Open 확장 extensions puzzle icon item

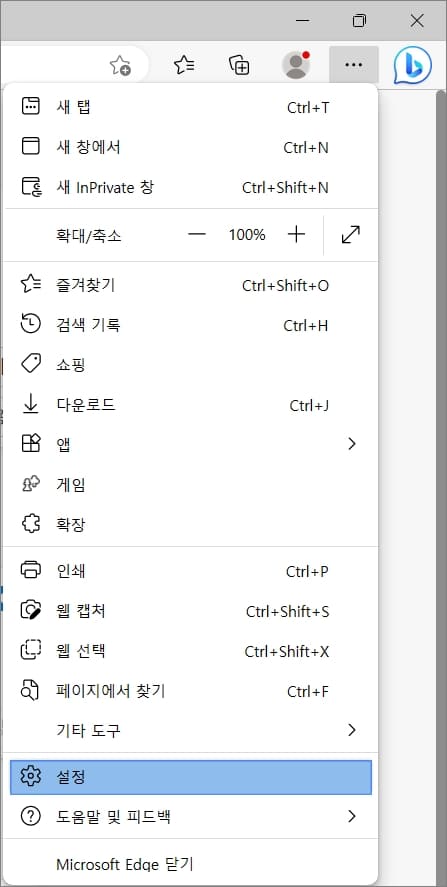191,524
